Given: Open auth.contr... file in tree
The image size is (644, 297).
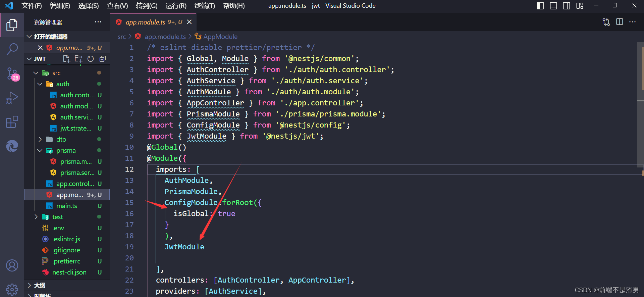Looking at the screenshot, I should 67,95.
